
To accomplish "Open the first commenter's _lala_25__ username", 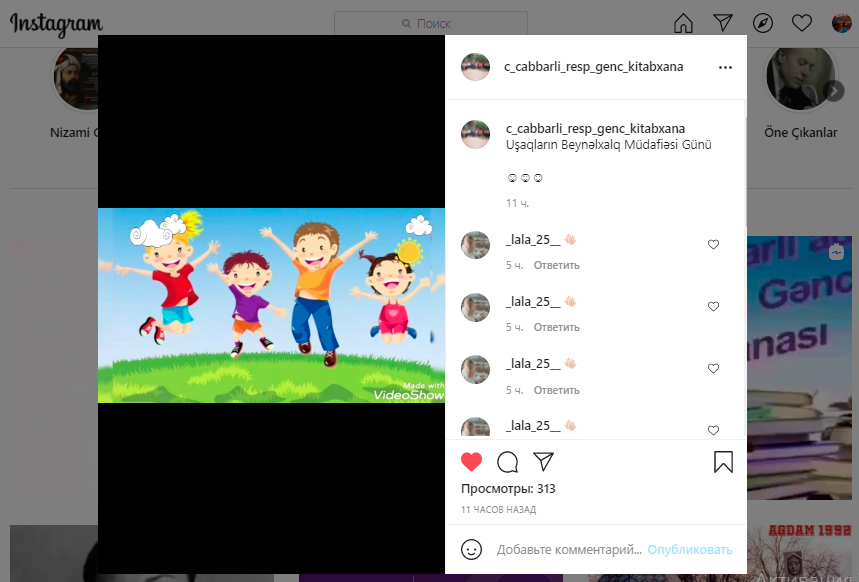I will pos(533,240).
